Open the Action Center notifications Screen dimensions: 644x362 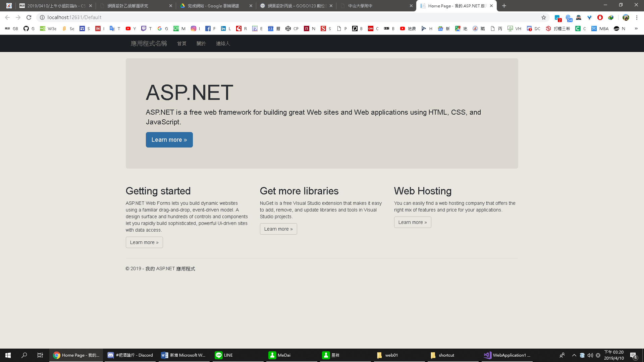(x=634, y=355)
